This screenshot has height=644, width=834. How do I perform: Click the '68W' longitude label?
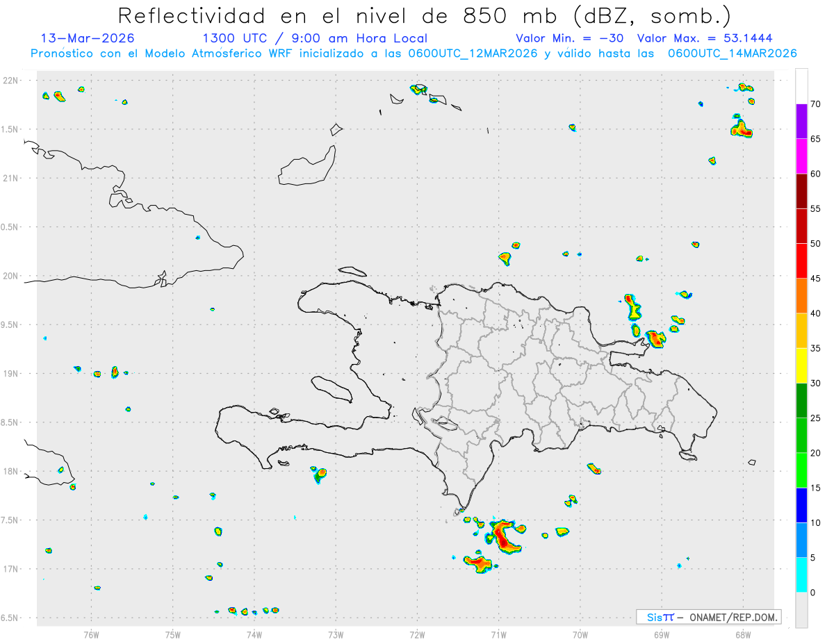point(743,634)
